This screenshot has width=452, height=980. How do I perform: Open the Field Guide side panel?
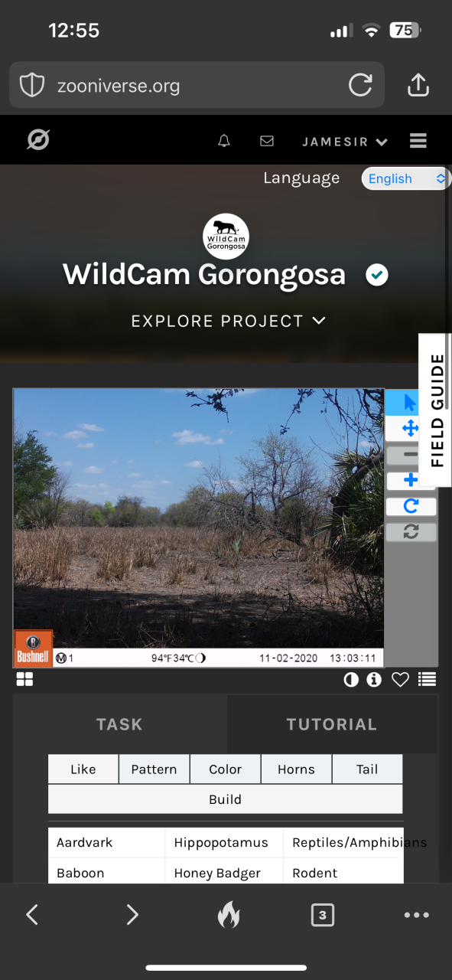click(x=437, y=410)
